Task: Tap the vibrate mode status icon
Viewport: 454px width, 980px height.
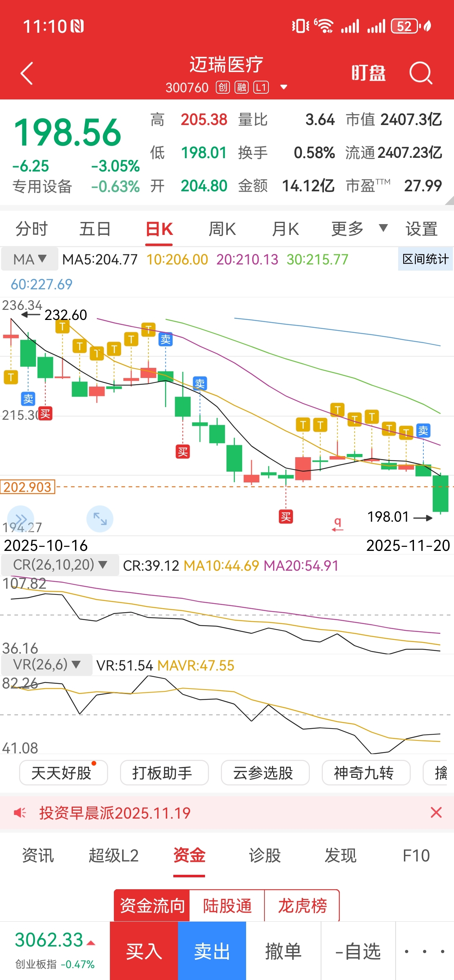Action: pos(301,26)
